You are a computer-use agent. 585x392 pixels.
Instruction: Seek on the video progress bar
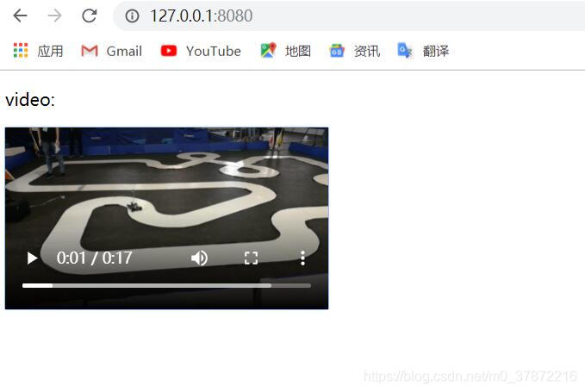coord(166,286)
